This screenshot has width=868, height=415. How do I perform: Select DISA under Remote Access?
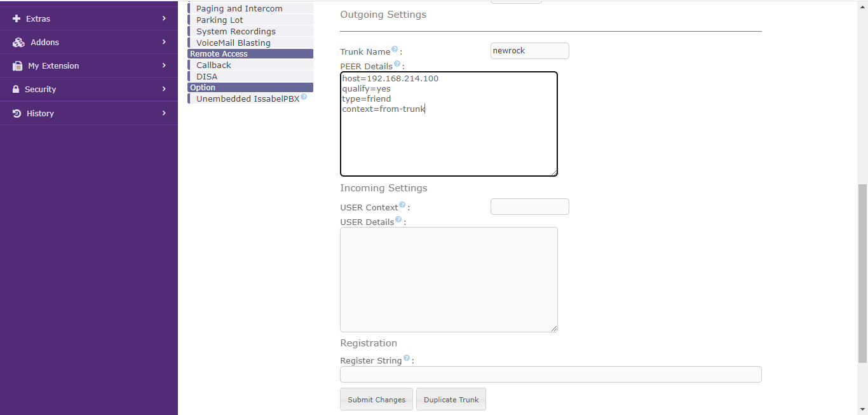[x=207, y=77]
